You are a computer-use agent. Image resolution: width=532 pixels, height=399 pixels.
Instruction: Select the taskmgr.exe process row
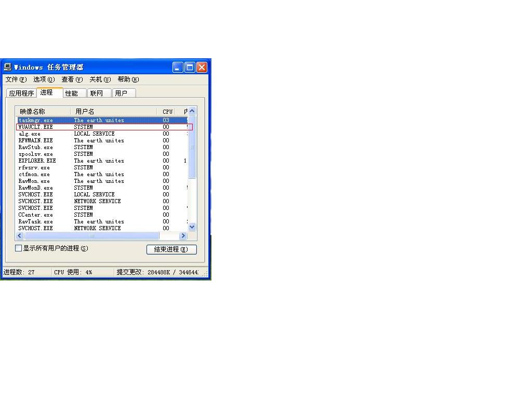coord(102,120)
